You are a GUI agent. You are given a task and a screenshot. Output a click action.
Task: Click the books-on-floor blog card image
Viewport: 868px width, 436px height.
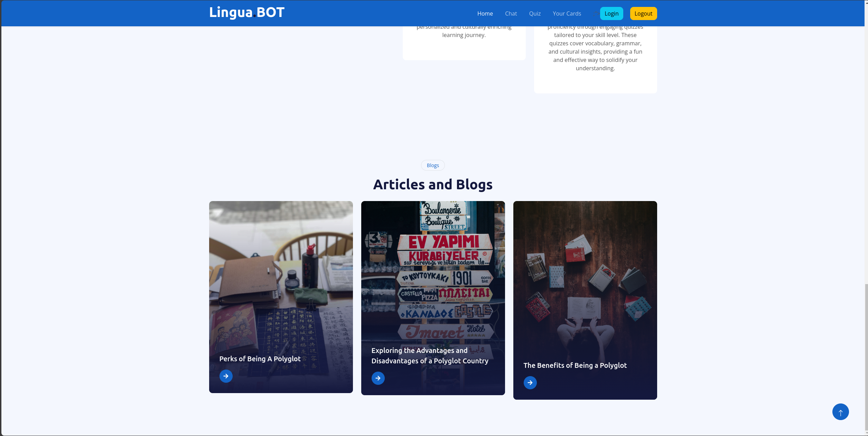585,277
